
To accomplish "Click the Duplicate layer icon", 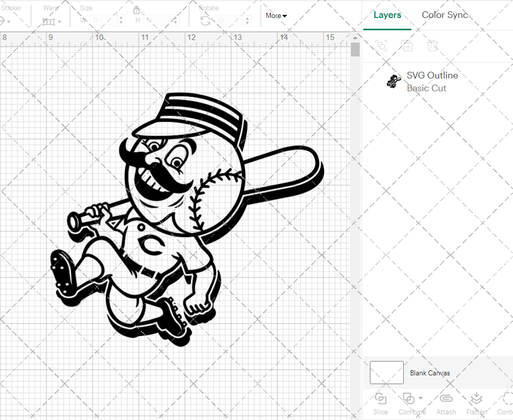I will (x=407, y=46).
